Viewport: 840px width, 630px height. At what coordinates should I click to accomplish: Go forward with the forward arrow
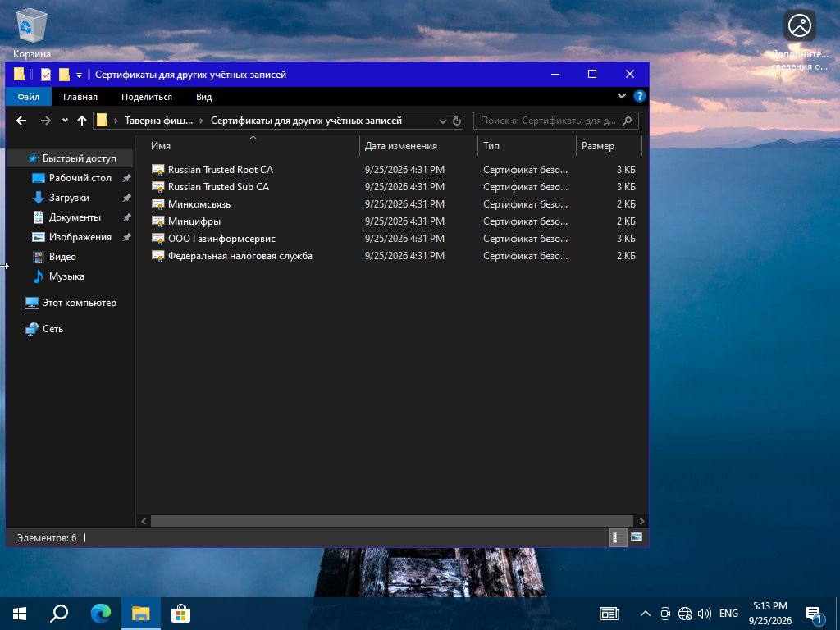click(x=46, y=121)
